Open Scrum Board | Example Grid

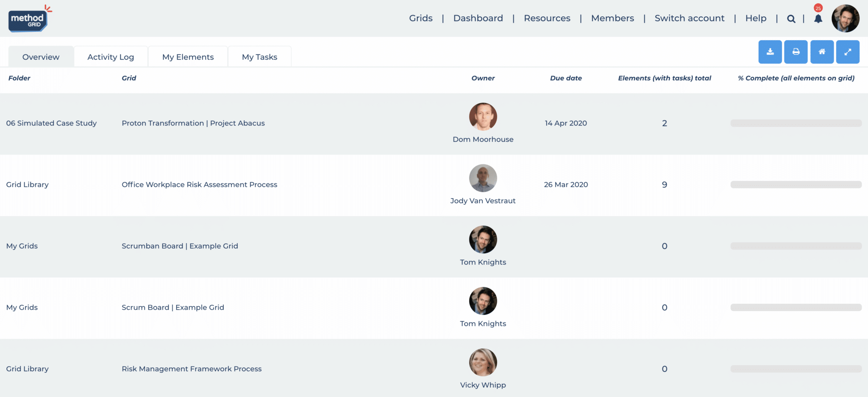(x=173, y=308)
